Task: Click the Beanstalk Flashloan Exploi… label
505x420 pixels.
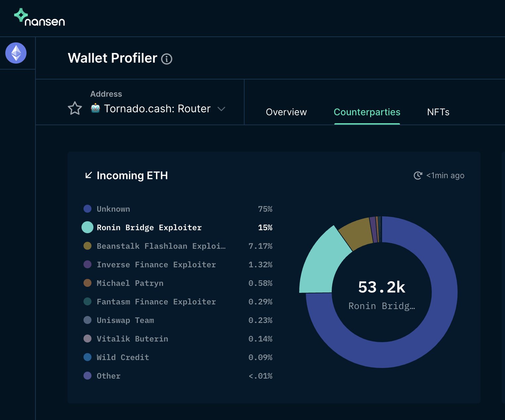Action: tap(161, 246)
